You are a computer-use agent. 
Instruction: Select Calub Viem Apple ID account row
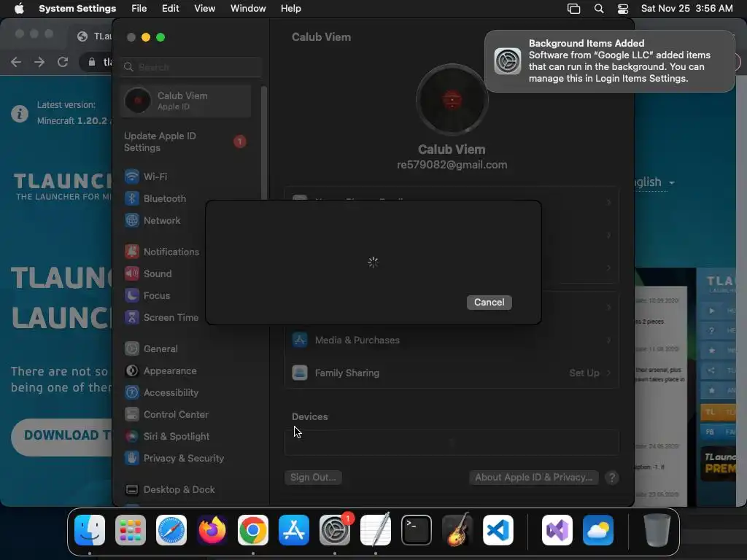(x=186, y=101)
